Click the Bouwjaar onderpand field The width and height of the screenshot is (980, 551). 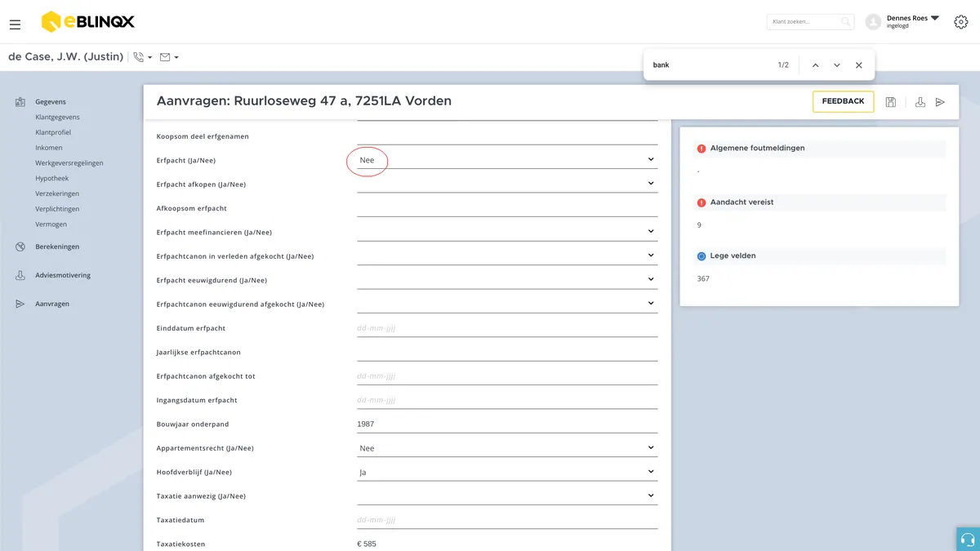point(507,424)
